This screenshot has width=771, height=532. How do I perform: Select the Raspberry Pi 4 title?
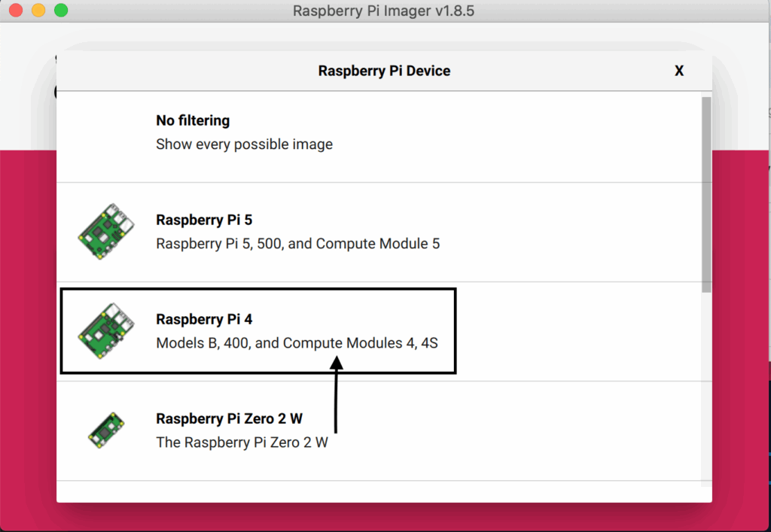(x=204, y=319)
